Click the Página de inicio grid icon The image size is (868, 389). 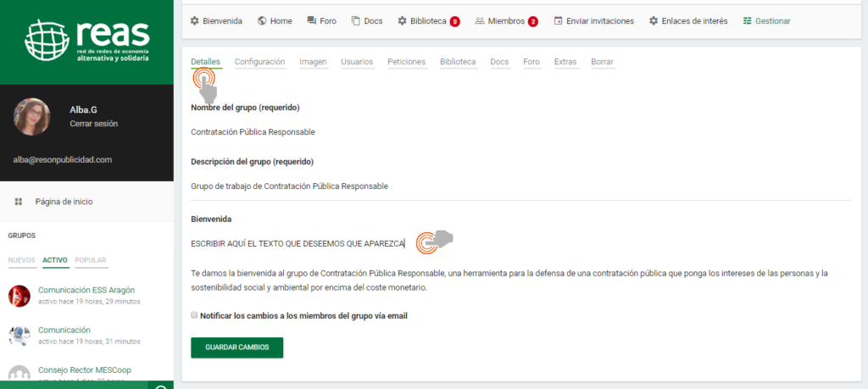point(18,202)
